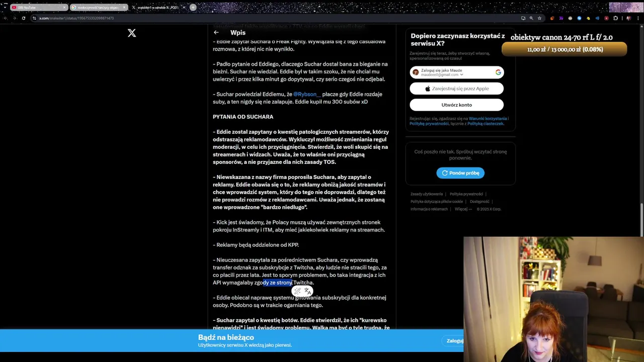Reload the page from the toolbar
Screen dimensions: 644x362
click(23, 18)
